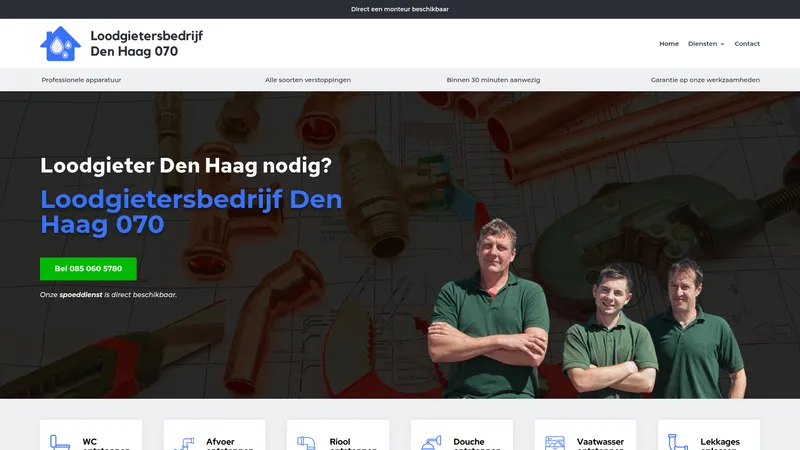This screenshot has width=800, height=450.
Task: Open the Vaatwasser card title
Action: pos(601,444)
